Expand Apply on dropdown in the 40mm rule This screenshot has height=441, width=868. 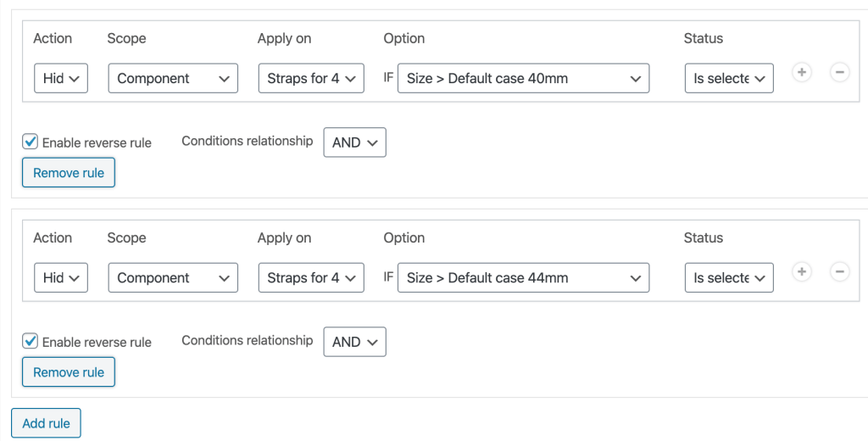(x=311, y=78)
